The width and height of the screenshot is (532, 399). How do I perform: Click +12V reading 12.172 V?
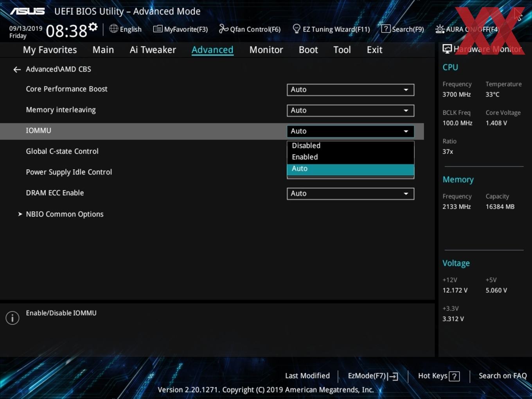455,291
